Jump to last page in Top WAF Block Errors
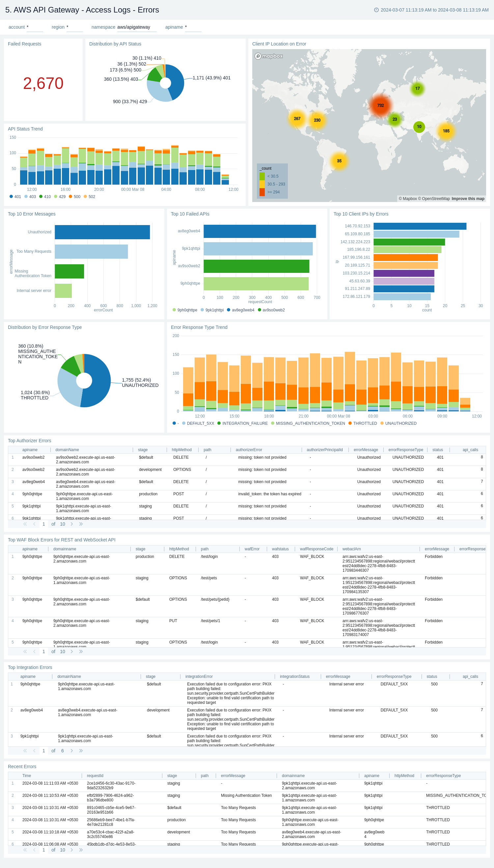 coord(81,651)
